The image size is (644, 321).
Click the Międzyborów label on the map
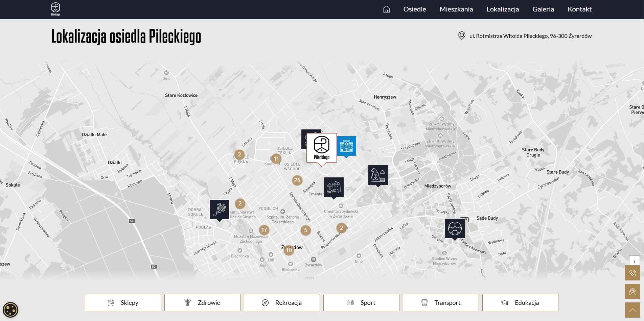click(x=438, y=186)
